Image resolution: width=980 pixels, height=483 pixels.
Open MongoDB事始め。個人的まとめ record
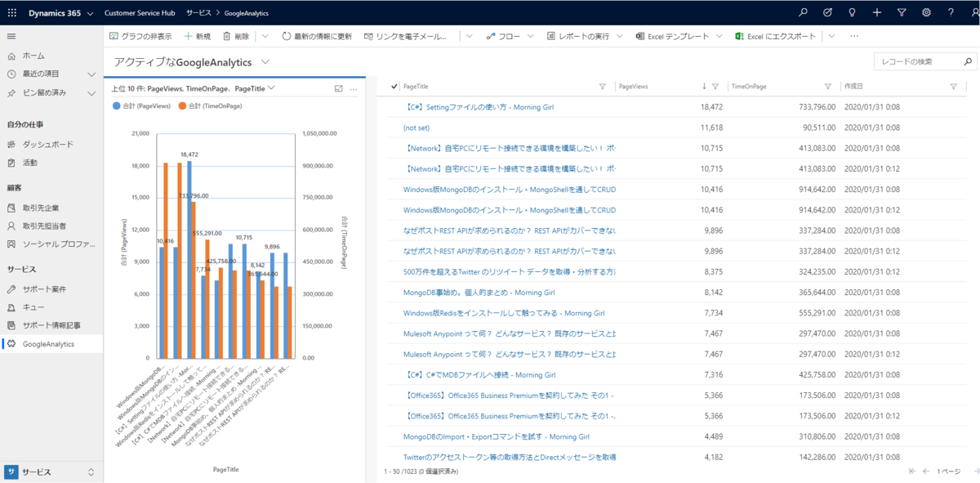[x=479, y=293]
